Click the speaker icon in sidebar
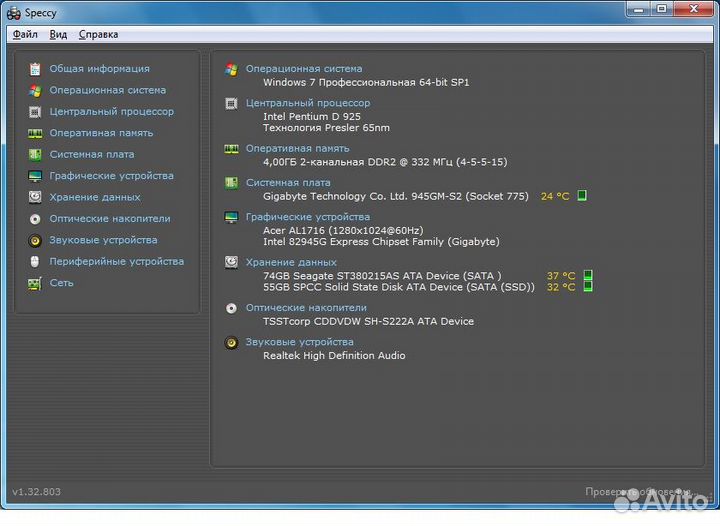This screenshot has height=526, width=720. coord(35,241)
